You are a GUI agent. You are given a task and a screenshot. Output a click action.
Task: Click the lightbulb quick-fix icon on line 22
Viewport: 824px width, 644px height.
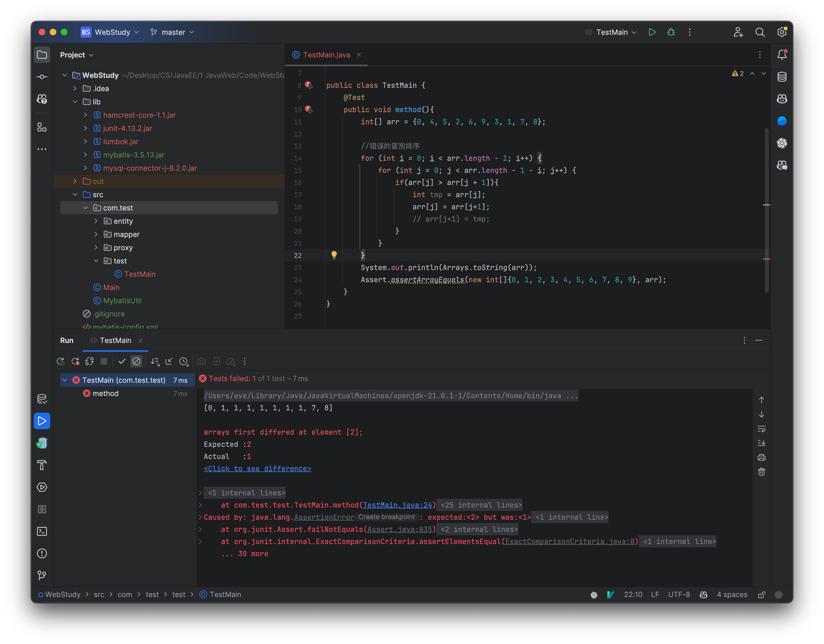point(334,255)
